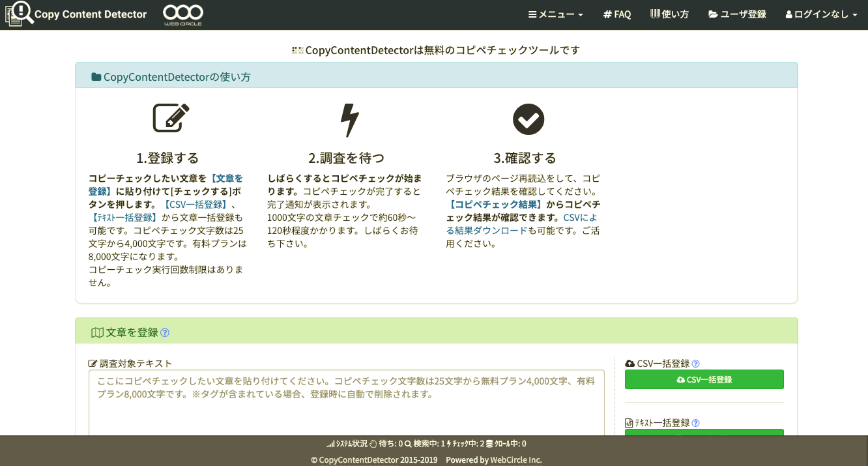Open help icon next to 文章を登録 heading
868x466 pixels.
click(x=165, y=332)
